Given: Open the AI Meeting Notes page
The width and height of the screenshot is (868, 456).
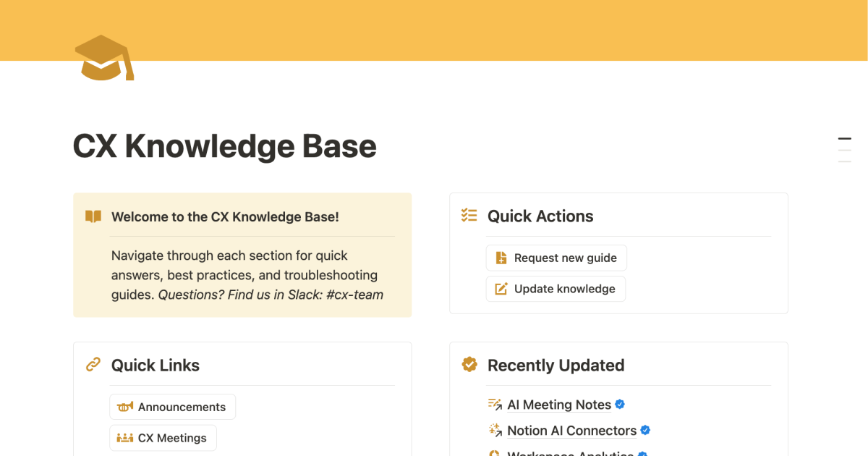Looking at the screenshot, I should click(x=559, y=405).
